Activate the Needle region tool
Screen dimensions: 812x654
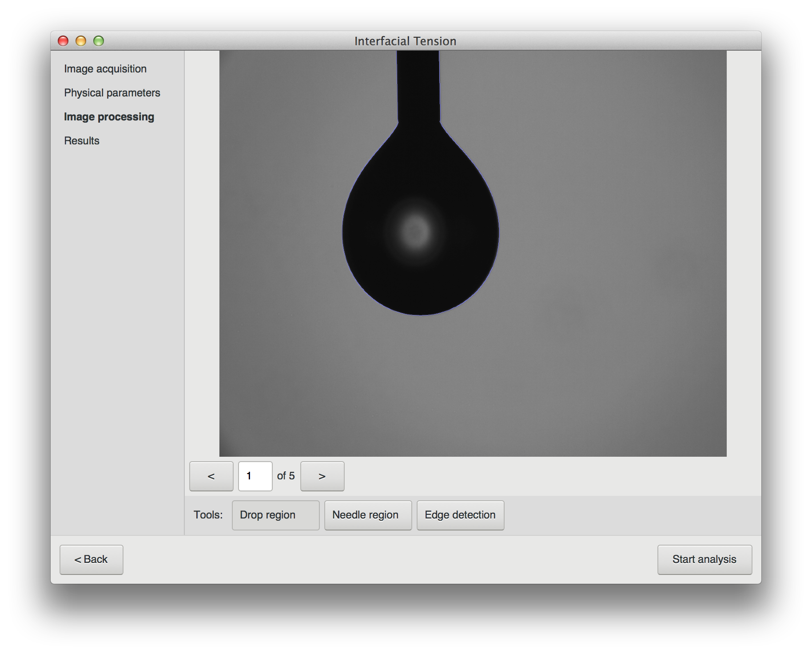368,515
